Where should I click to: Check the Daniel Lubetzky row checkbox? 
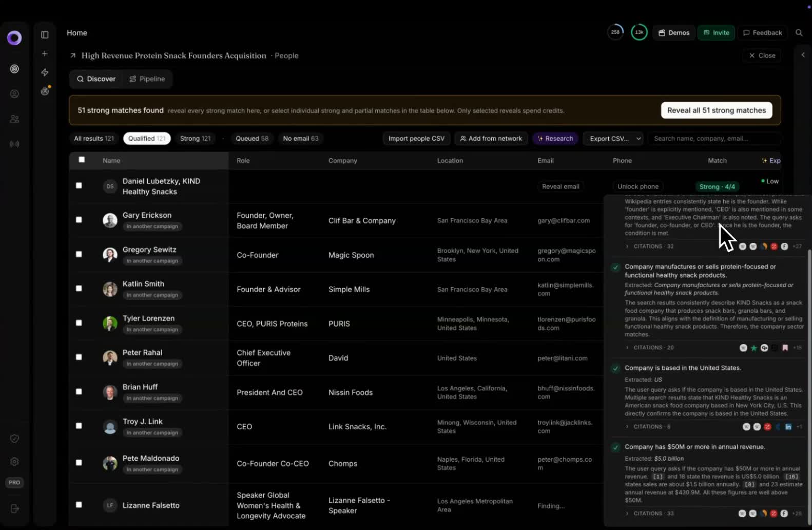(x=79, y=185)
